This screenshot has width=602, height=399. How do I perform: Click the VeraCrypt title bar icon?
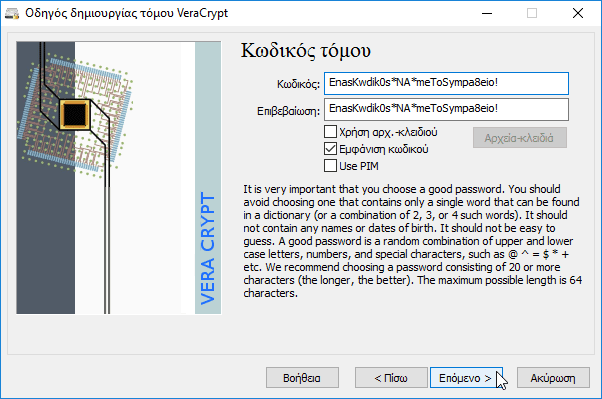[x=12, y=13]
